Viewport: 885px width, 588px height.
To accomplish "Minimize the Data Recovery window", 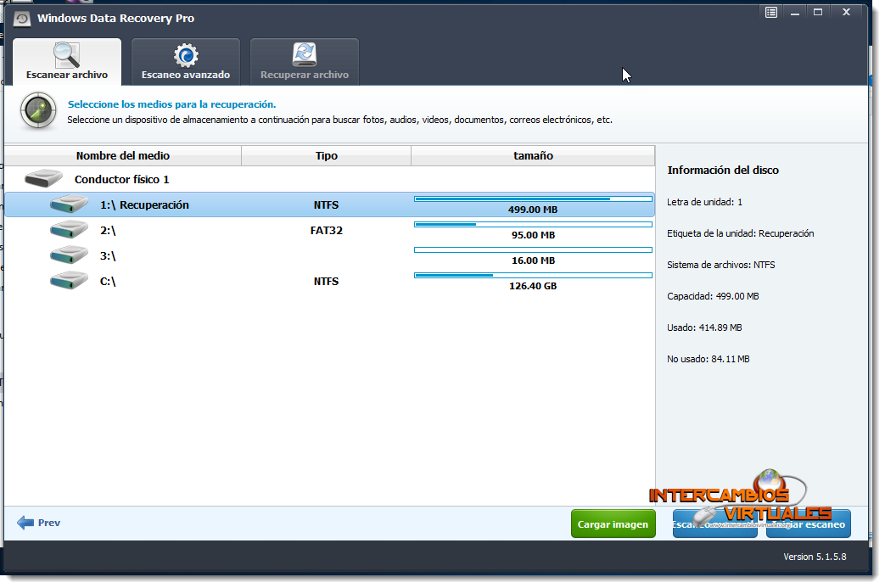I will click(795, 13).
